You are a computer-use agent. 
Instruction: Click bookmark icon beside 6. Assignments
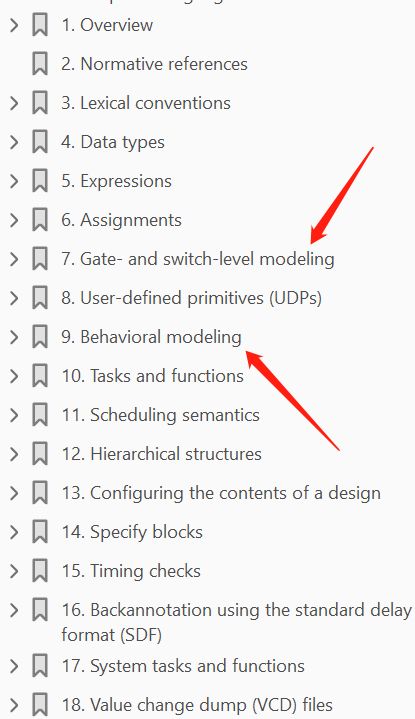pos(40,220)
